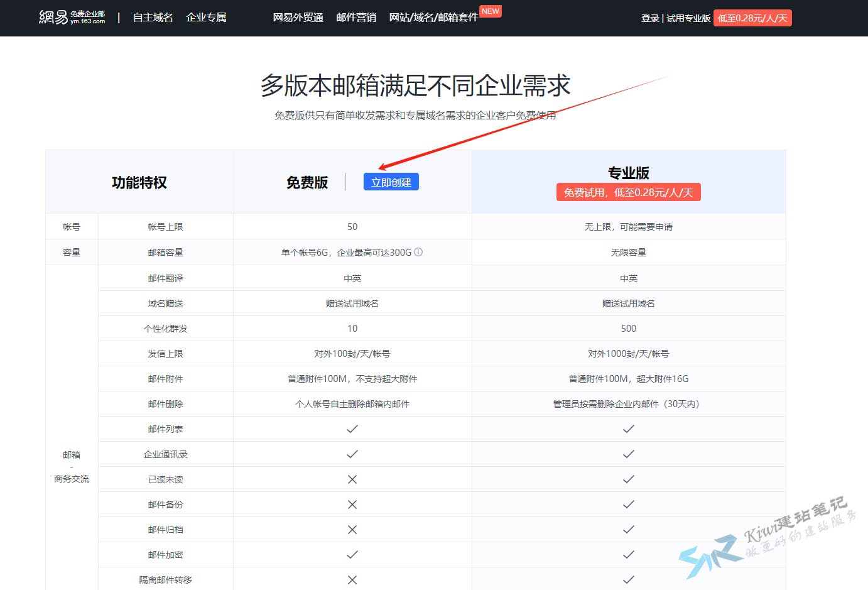Click the 邮箱容量 feature label

point(166,253)
